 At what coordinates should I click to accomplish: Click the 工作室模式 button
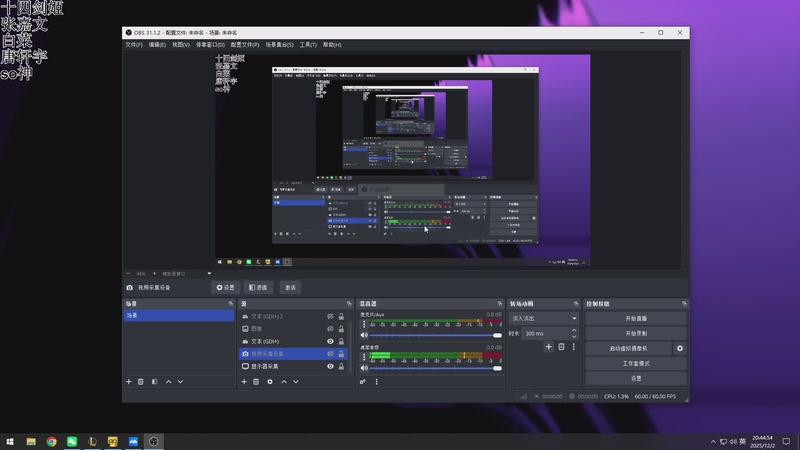tap(636, 363)
